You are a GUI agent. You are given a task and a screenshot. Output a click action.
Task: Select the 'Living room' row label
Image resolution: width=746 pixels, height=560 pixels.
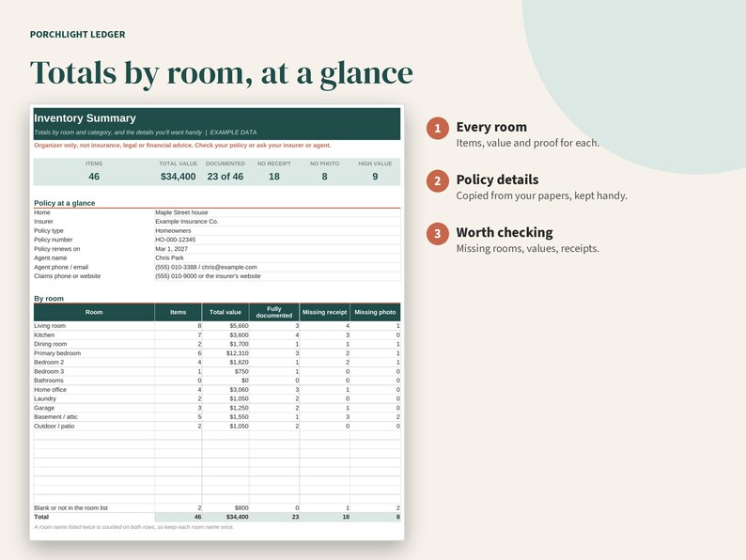[50, 326]
